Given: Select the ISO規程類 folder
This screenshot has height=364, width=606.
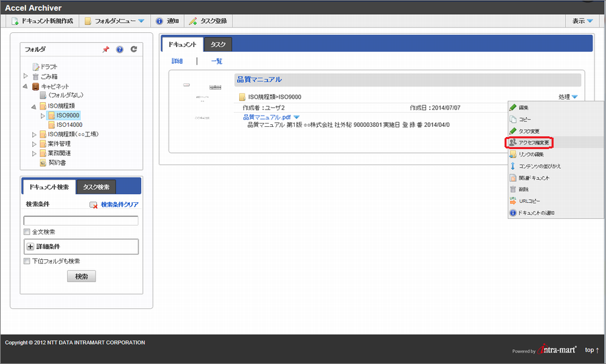Looking at the screenshot, I should [57, 106].
